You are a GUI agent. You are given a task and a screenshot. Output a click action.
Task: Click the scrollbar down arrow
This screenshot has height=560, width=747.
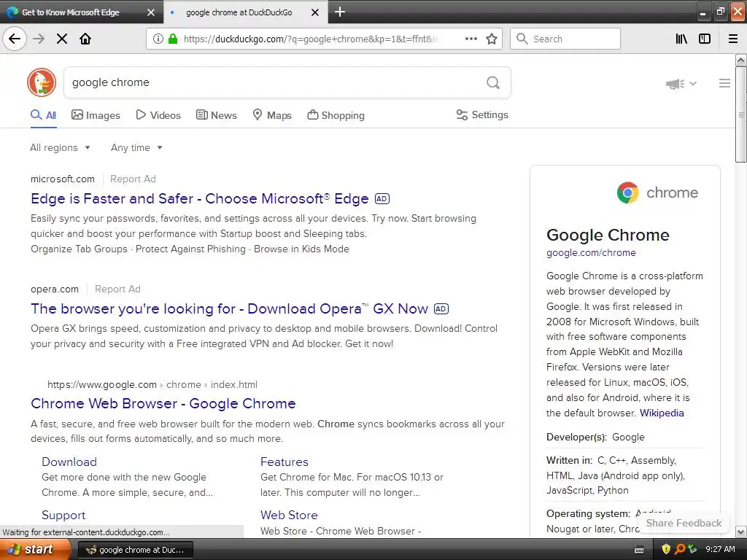(741, 532)
